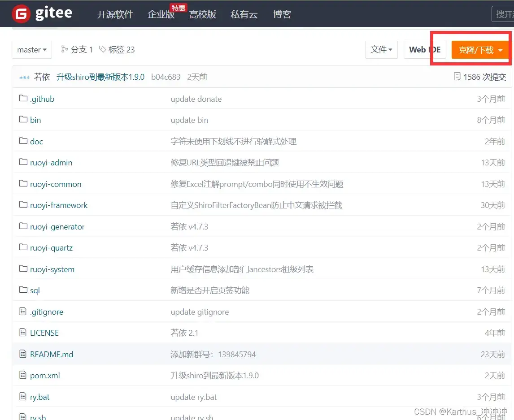Click commit message 添加新群号: 139845794
514x420 pixels.
213,354
